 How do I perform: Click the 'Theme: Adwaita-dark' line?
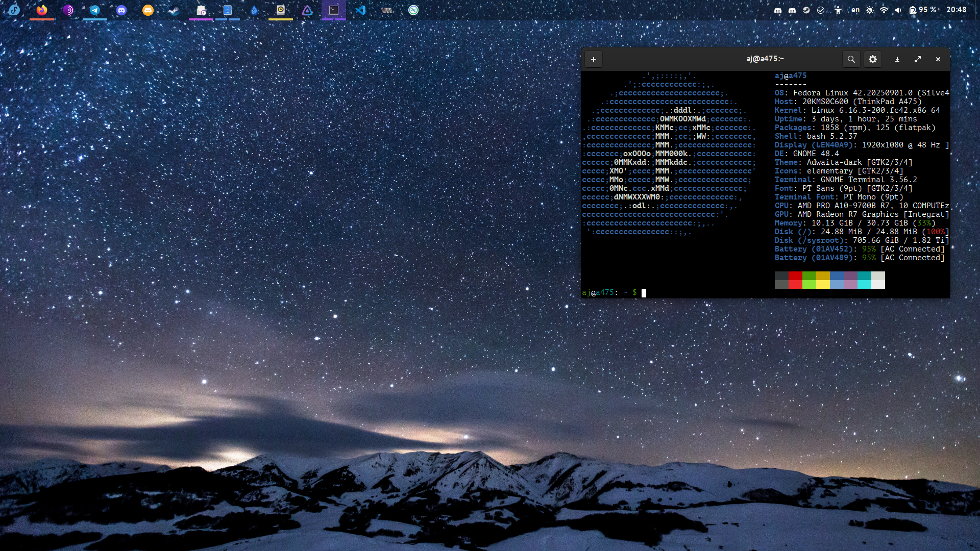(x=843, y=162)
